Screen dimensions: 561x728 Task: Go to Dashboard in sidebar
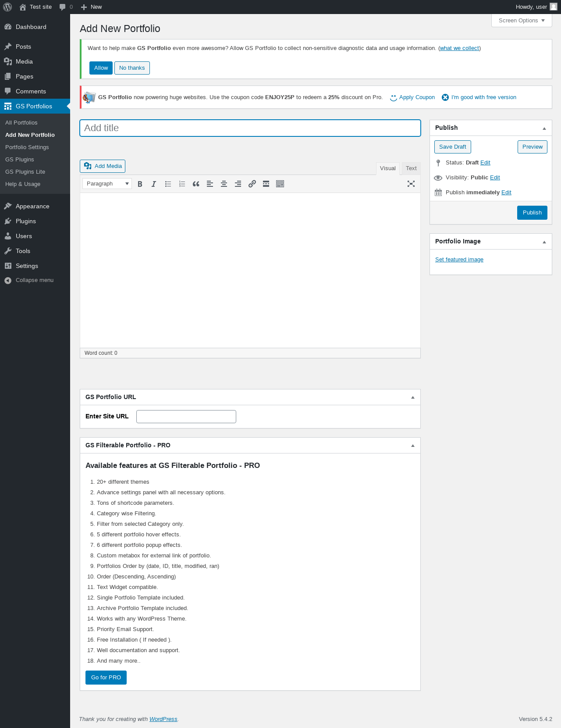[x=35, y=27]
